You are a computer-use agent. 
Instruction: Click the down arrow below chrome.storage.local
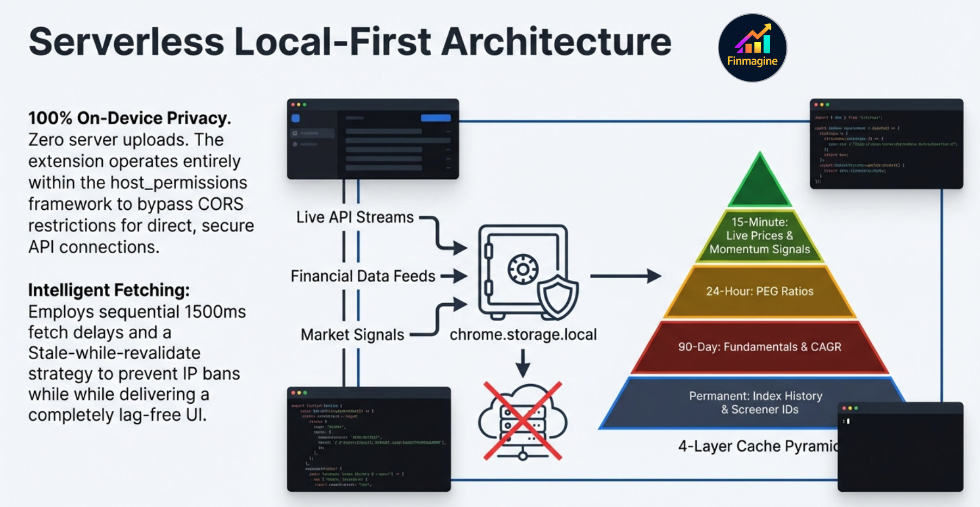(x=523, y=363)
